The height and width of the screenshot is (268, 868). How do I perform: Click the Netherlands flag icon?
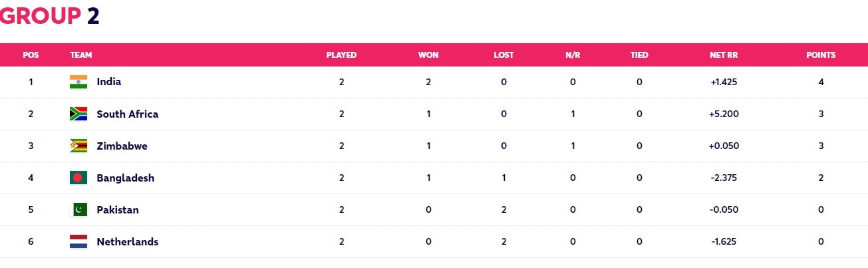pyautogui.click(x=78, y=241)
